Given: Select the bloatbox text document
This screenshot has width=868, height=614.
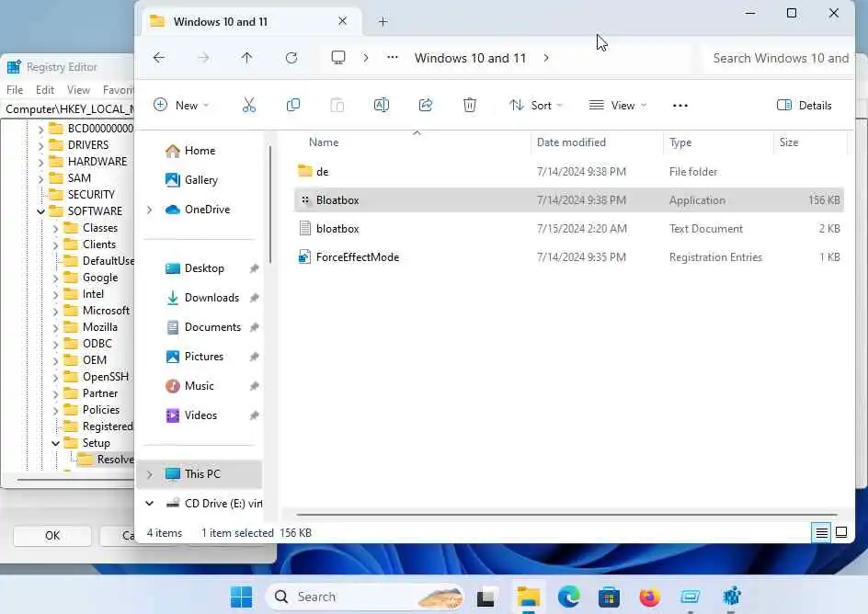Looking at the screenshot, I should (x=568, y=229).
